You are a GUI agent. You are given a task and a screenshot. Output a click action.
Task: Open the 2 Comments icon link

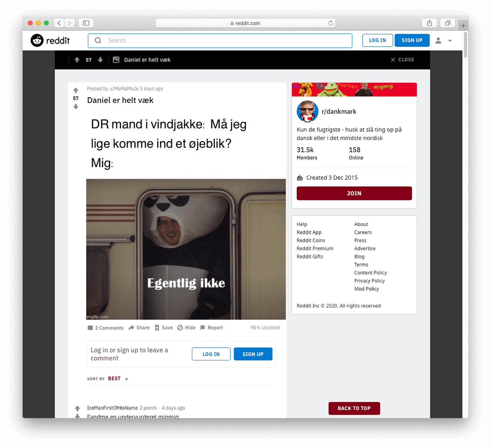[x=105, y=328]
